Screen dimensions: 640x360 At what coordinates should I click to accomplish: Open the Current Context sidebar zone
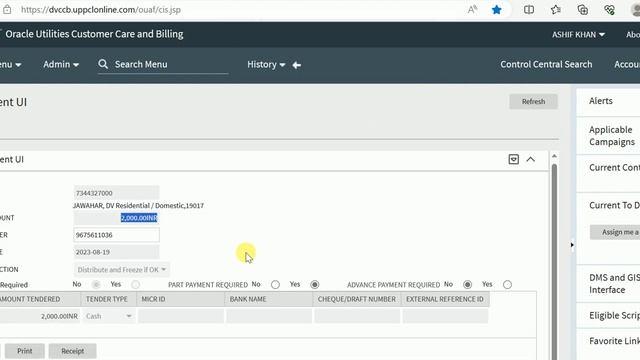point(614,168)
